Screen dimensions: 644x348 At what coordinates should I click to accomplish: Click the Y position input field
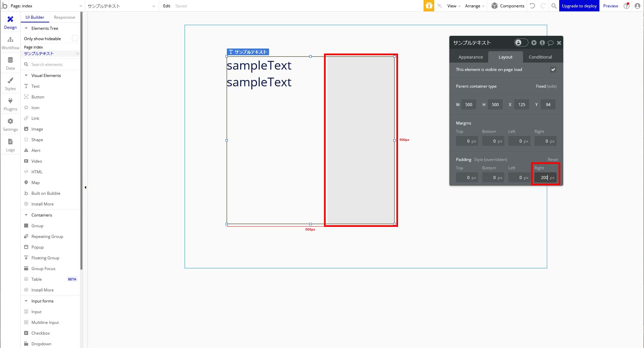pos(548,104)
